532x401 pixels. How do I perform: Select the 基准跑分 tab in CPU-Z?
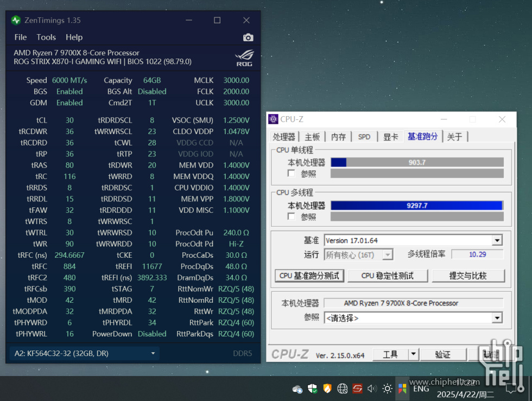(423, 136)
